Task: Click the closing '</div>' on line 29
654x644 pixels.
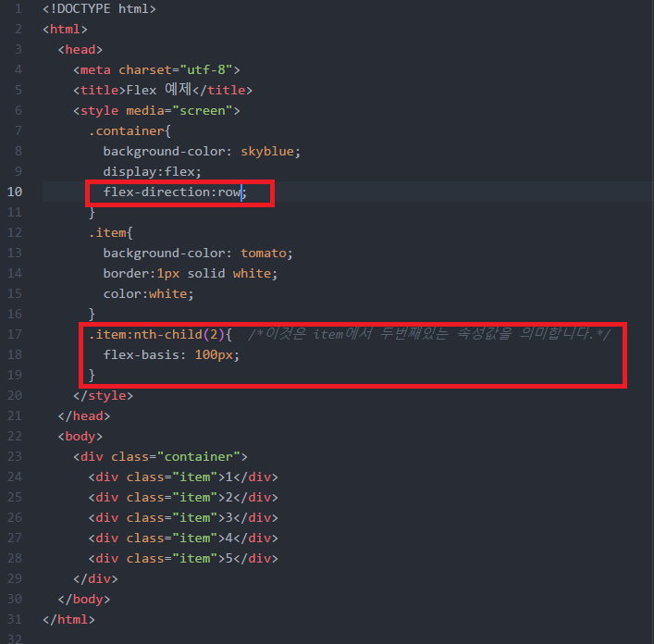Action: pyautogui.click(x=95, y=579)
